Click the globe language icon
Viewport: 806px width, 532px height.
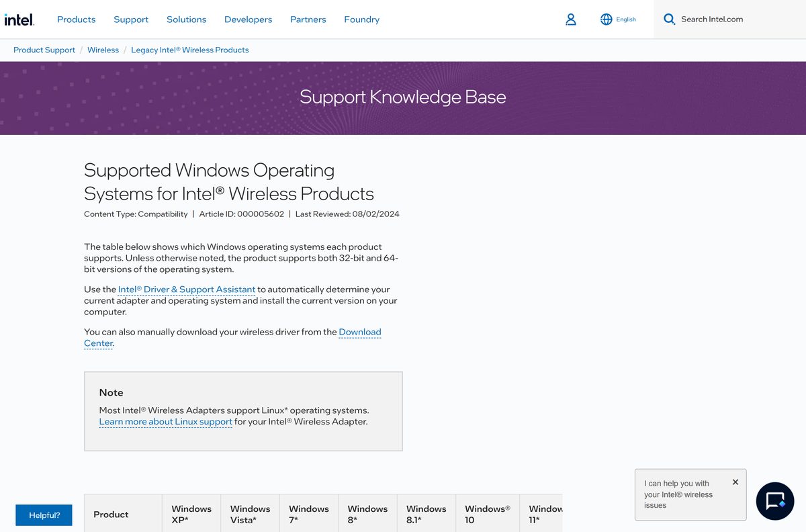tap(607, 19)
